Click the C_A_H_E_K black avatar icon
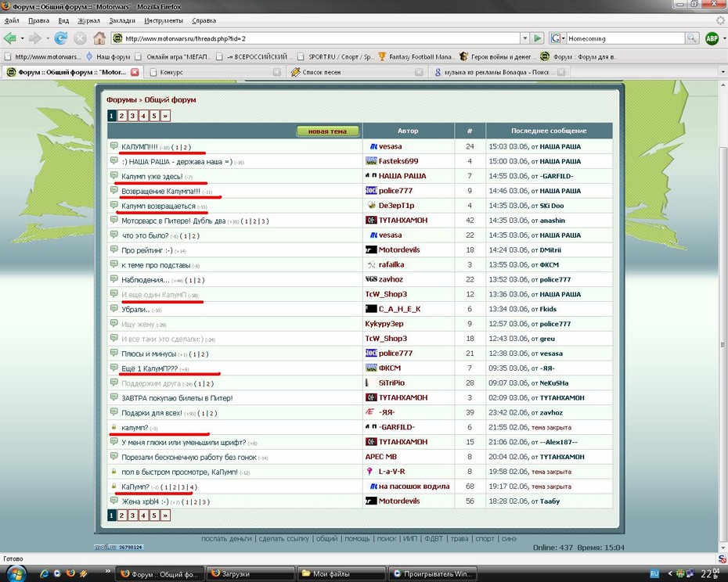The image size is (728, 582). click(371, 309)
